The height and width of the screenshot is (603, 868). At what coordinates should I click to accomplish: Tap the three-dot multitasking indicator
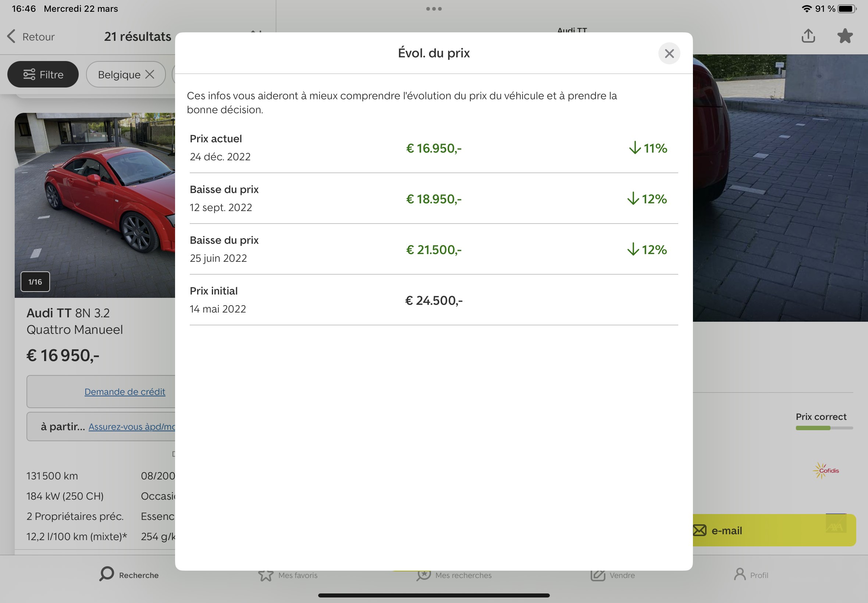[434, 9]
